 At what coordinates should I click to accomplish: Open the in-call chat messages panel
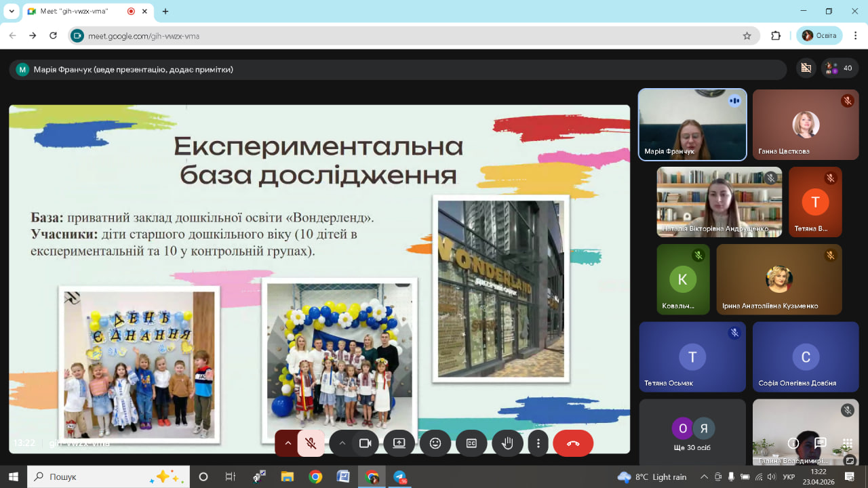pos(820,443)
